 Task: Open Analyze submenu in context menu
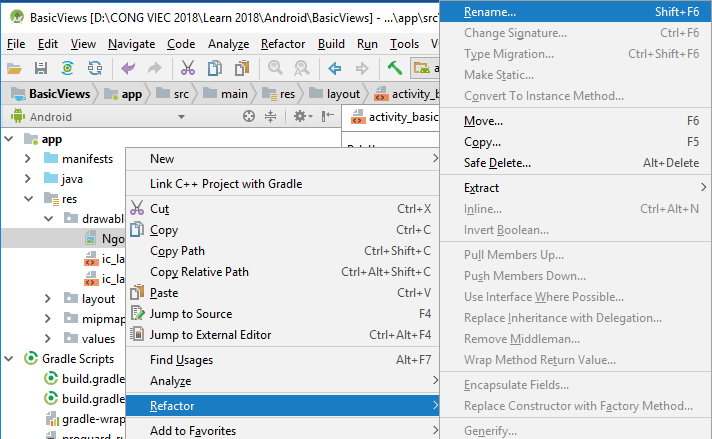pos(282,381)
